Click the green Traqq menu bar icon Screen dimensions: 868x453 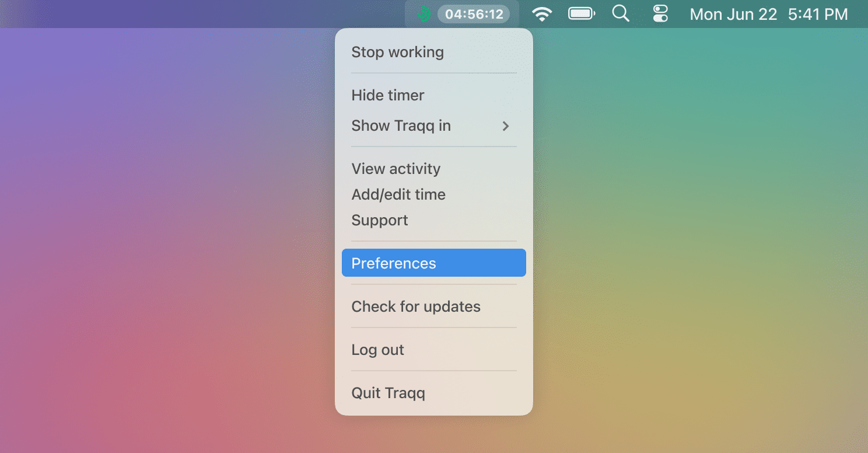pyautogui.click(x=424, y=14)
